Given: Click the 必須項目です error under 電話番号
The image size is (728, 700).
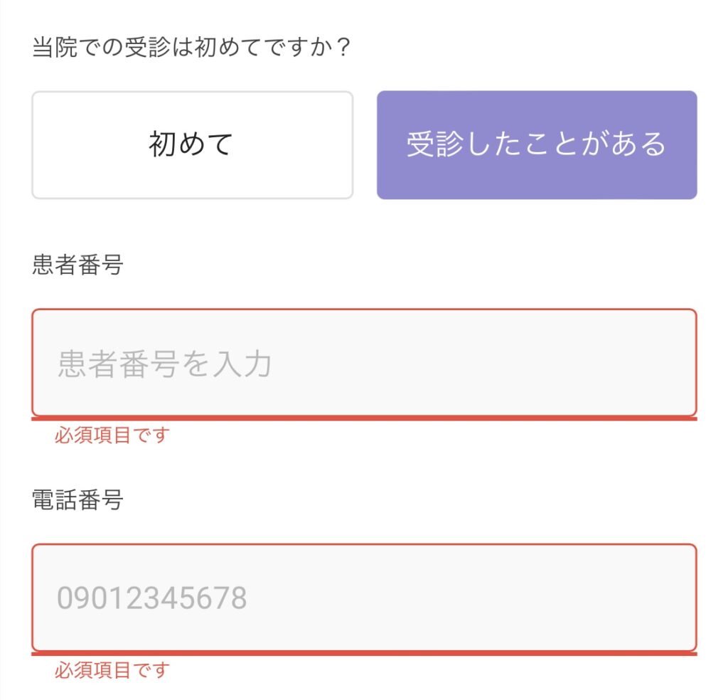Looking at the screenshot, I should point(112,670).
